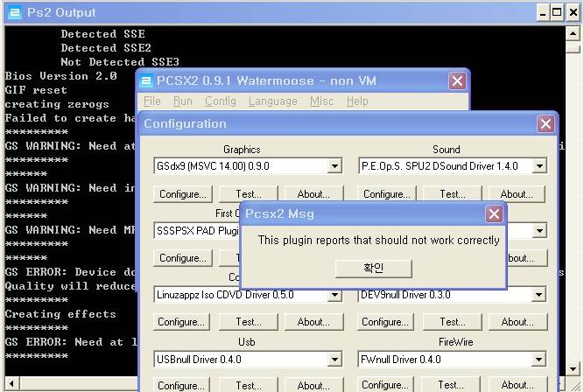Open the Help menu in PCSX2
This screenshot has height=392, width=584.
click(357, 101)
